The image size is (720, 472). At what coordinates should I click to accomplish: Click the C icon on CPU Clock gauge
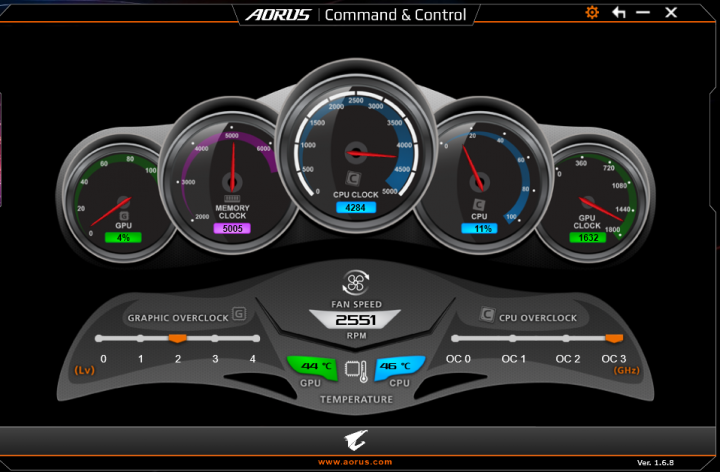tap(353, 179)
